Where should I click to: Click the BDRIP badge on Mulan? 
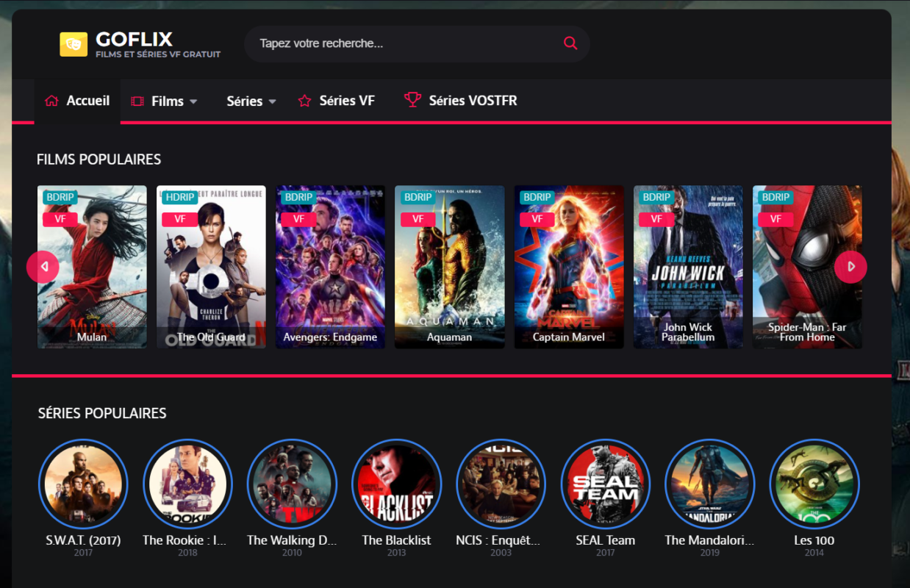click(x=60, y=197)
